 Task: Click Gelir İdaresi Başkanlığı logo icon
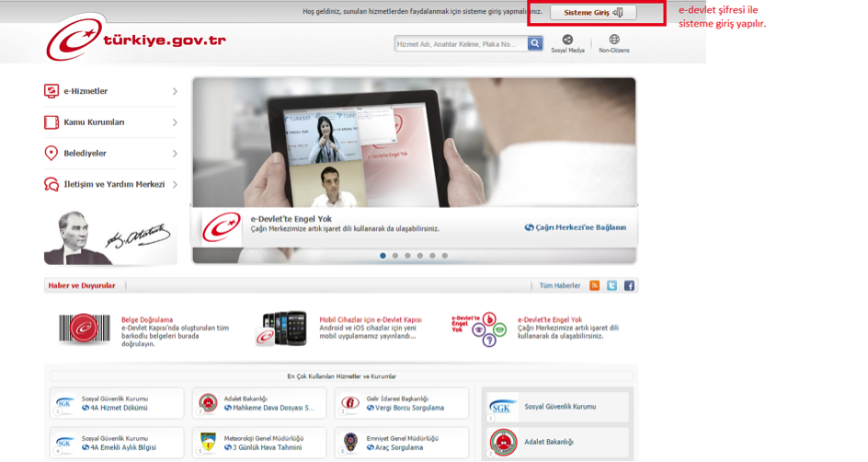pos(349,403)
